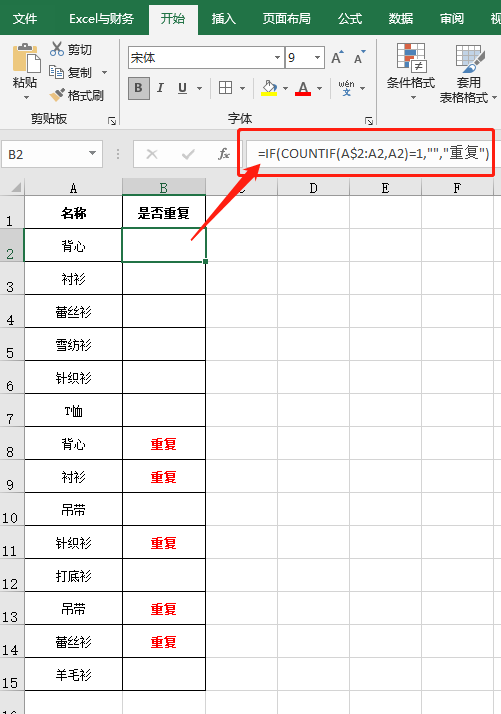The height and width of the screenshot is (714, 501).
Task: Click inside the formula bar text
Action: (373, 153)
